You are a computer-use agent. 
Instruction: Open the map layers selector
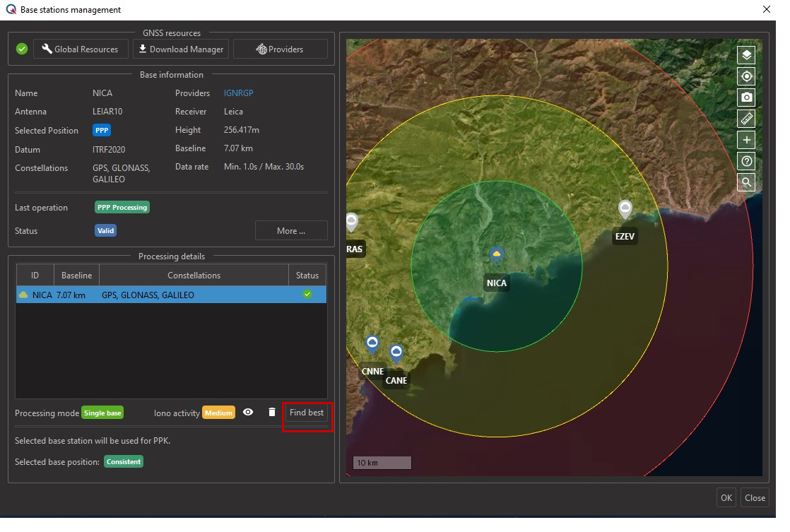[746, 55]
